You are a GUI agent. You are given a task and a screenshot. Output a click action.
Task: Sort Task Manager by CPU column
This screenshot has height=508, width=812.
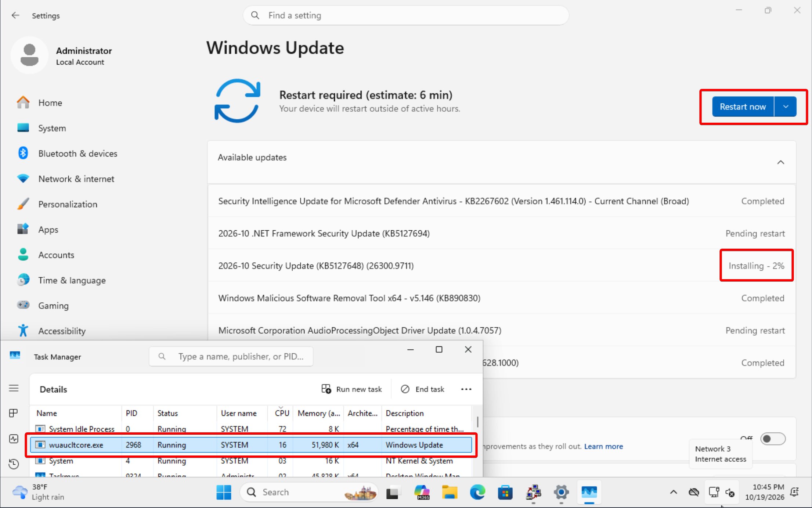point(281,413)
